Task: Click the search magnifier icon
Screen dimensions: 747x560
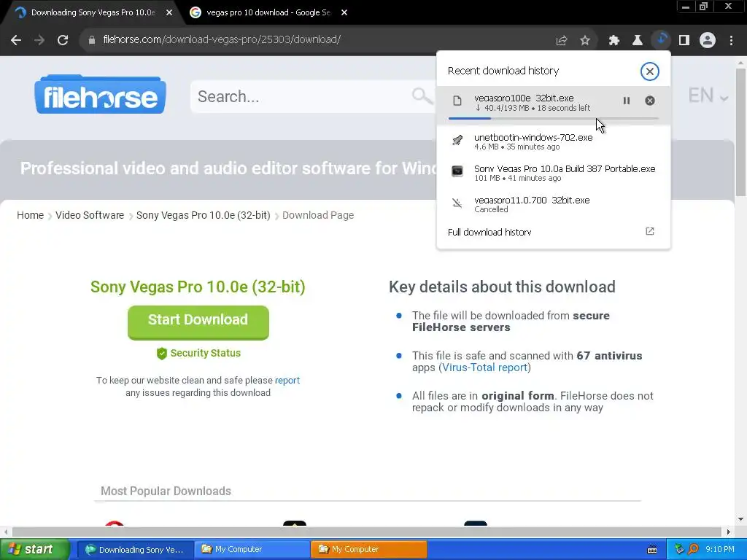Action: coord(422,96)
